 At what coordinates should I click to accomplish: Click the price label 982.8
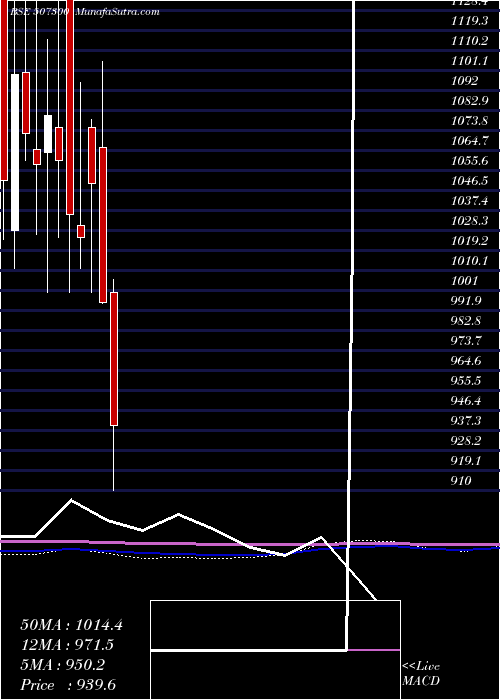(x=466, y=321)
